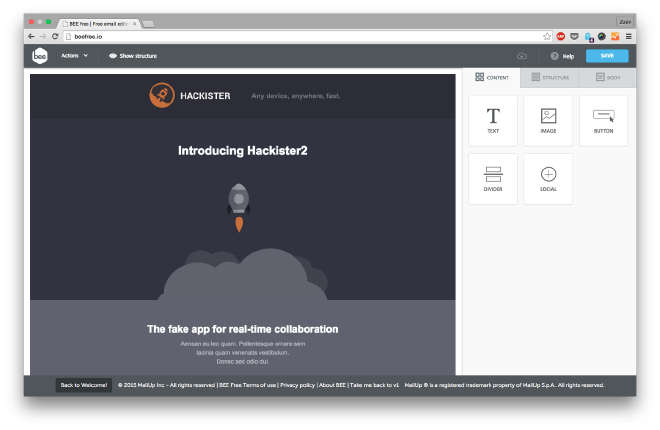The image size is (660, 430).
Task: Click the Hackister rocket logo image
Action: (162, 95)
